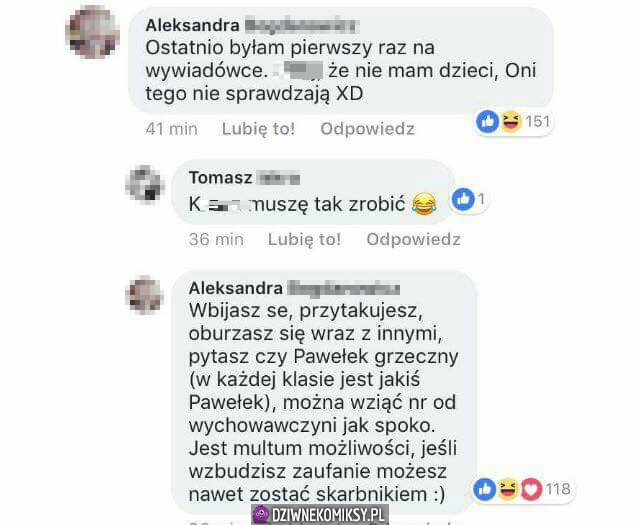Reply to first comment with Odpowiedz

tap(367, 129)
